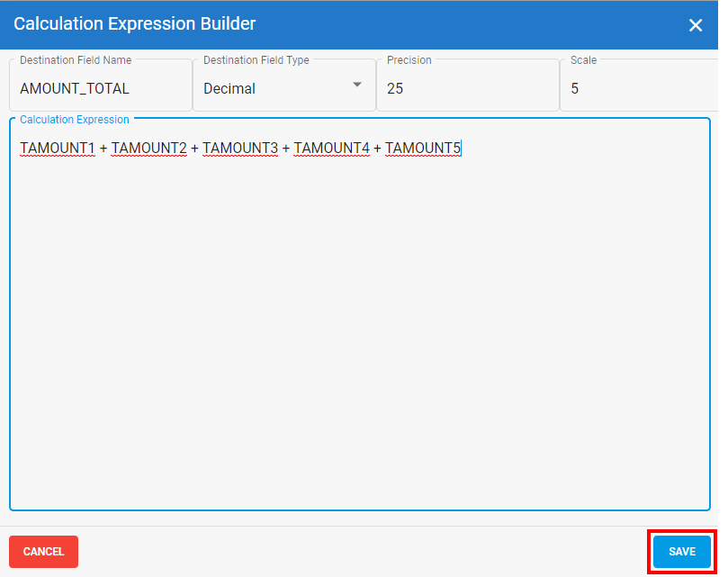
Task: Select the Decimal value in the type combo box
Action: pos(229,88)
